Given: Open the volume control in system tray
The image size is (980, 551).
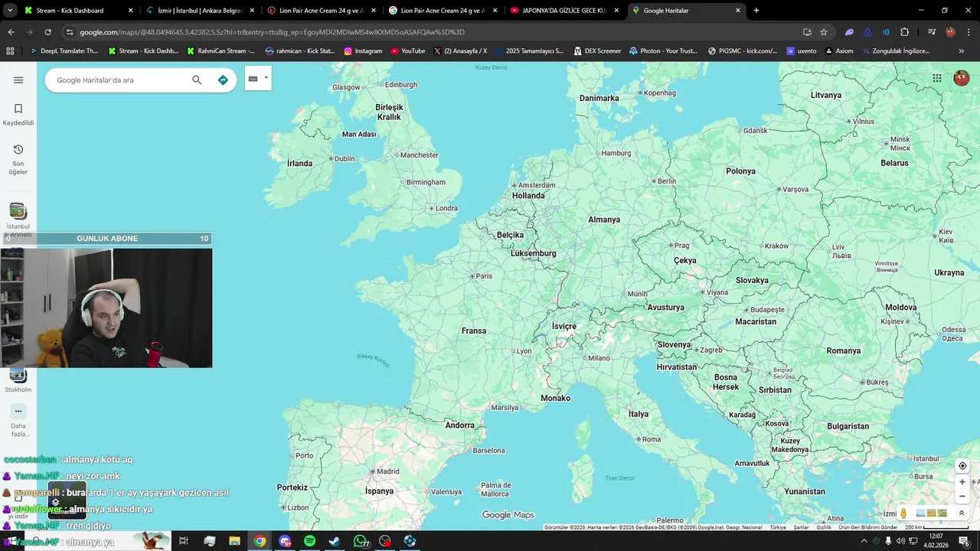Looking at the screenshot, I should point(900,541).
